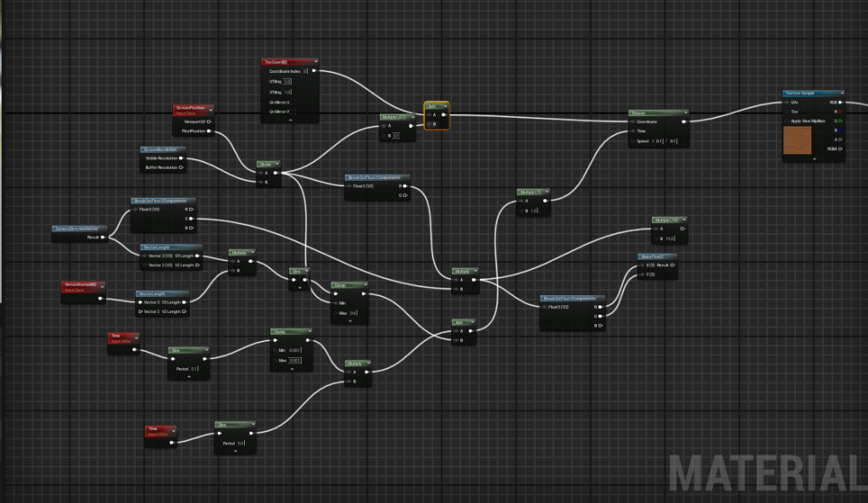This screenshot has height=503, width=868.
Task: Collapse the Sine node with Period 5.0
Action: (x=236, y=451)
